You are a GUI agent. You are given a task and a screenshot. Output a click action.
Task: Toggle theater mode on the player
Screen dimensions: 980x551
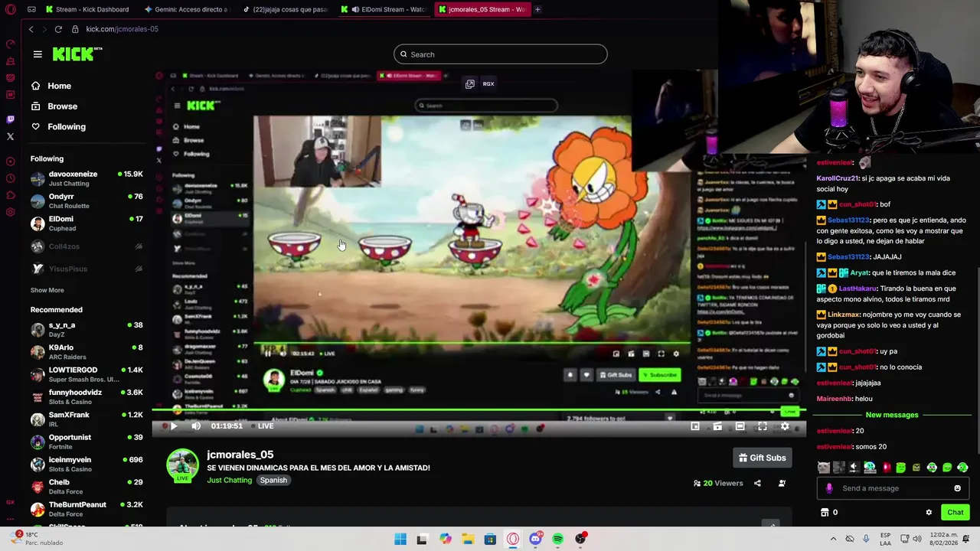click(x=740, y=426)
